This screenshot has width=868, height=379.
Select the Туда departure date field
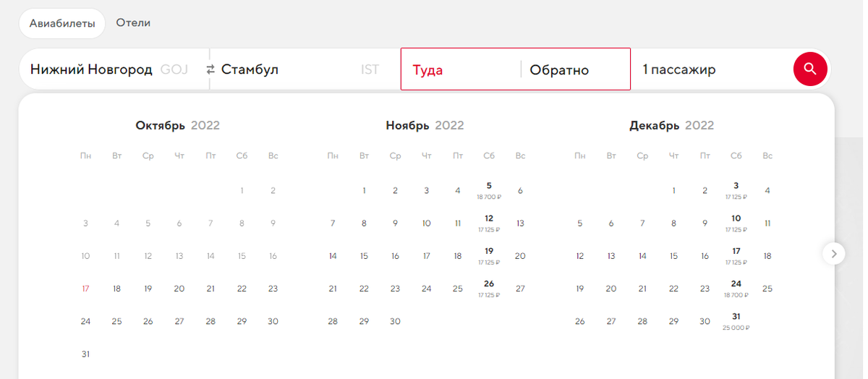(461, 69)
